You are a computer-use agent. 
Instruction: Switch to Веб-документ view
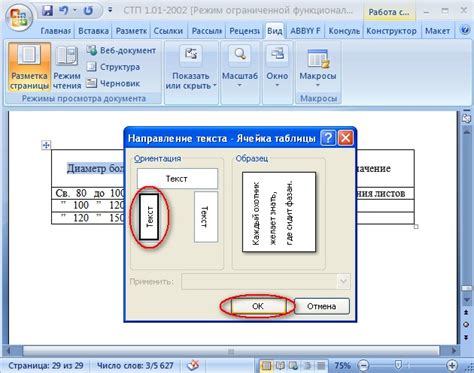(x=121, y=50)
